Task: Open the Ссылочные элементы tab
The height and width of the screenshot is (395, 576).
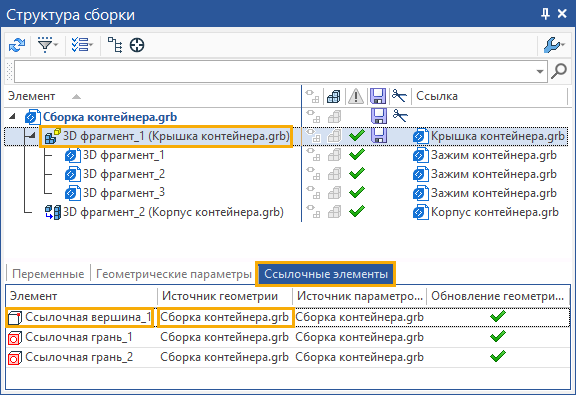Action: pos(326,274)
